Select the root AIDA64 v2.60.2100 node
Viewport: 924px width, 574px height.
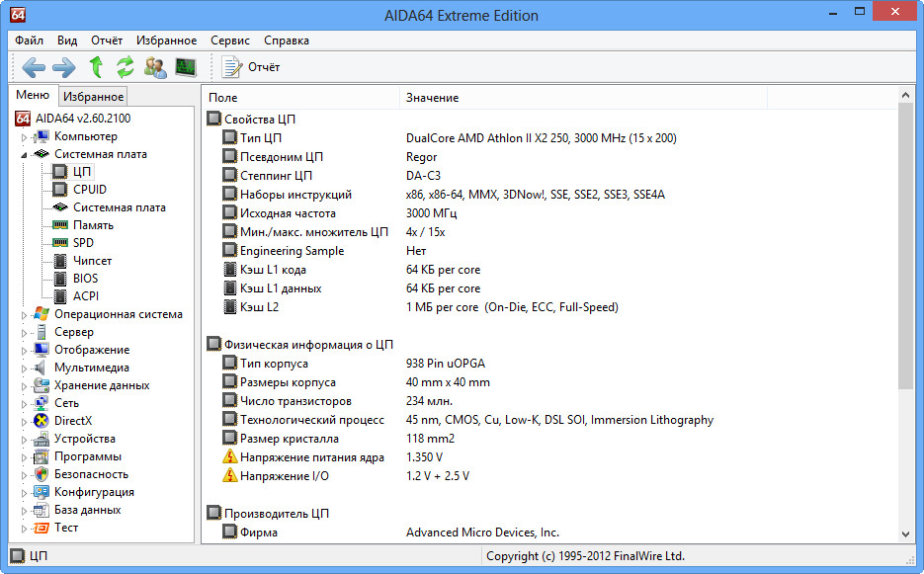pyautogui.click(x=83, y=119)
